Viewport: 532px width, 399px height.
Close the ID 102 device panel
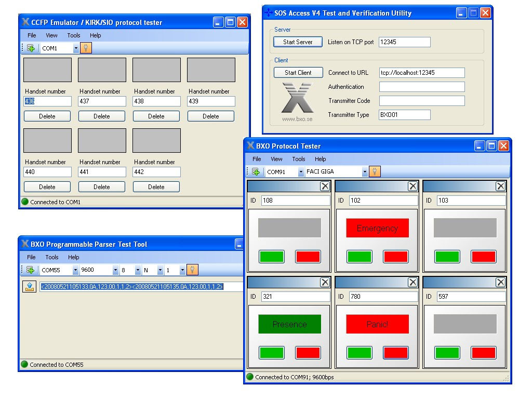pyautogui.click(x=413, y=187)
